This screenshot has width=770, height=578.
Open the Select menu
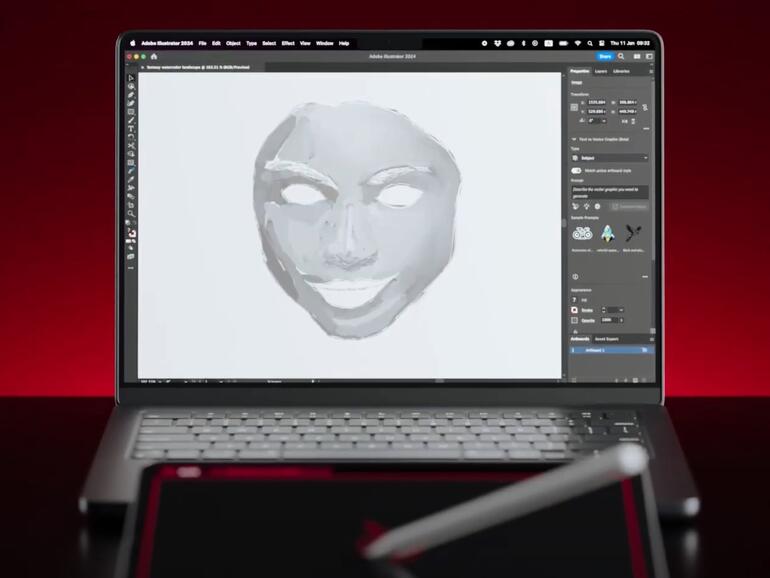point(269,43)
